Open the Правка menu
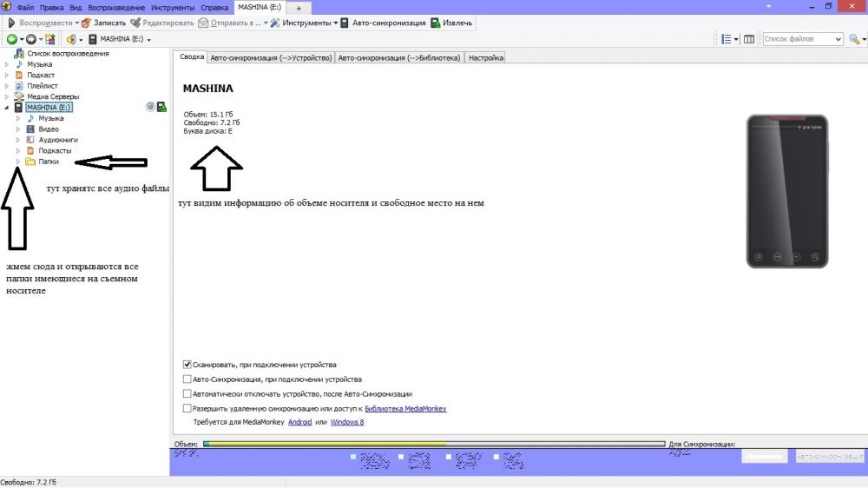The width and height of the screenshot is (868, 488). [x=51, y=8]
